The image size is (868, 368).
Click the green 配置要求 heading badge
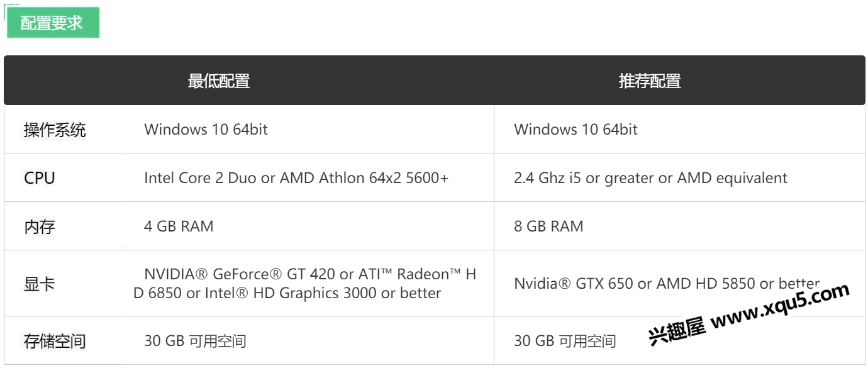click(x=53, y=23)
